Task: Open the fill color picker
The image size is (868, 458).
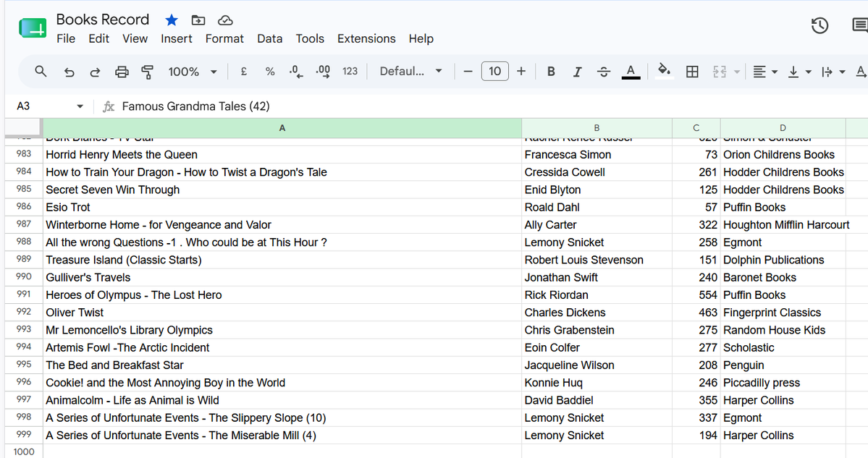Action: pos(664,71)
